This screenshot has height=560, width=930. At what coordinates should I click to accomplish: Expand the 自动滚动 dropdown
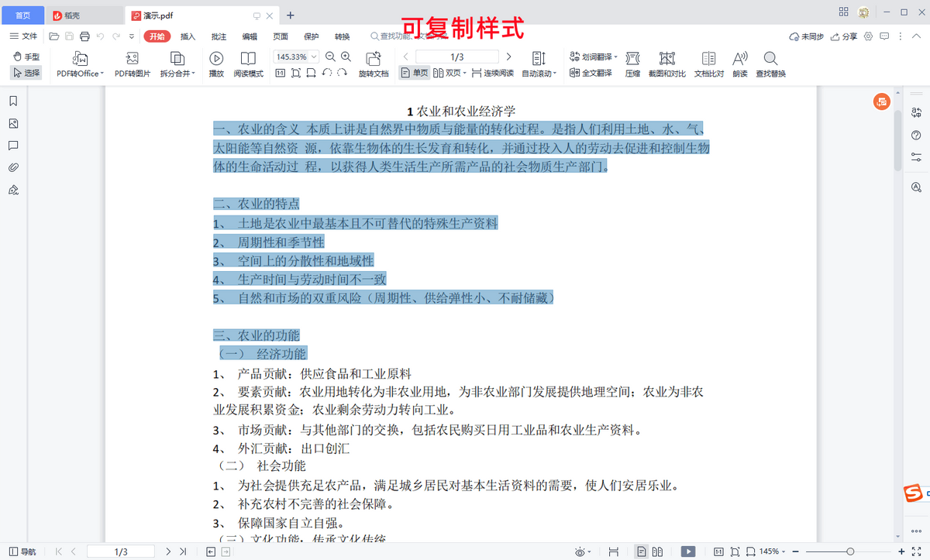tap(555, 74)
